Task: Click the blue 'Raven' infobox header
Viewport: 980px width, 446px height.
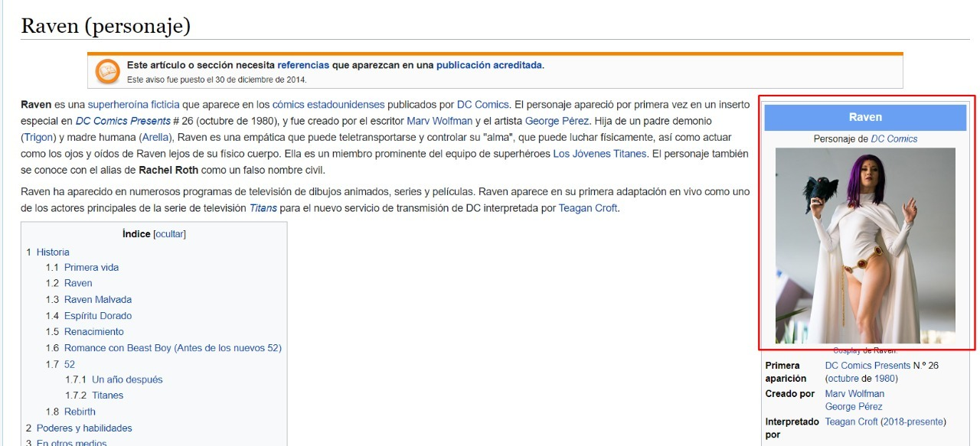Action: (x=865, y=117)
